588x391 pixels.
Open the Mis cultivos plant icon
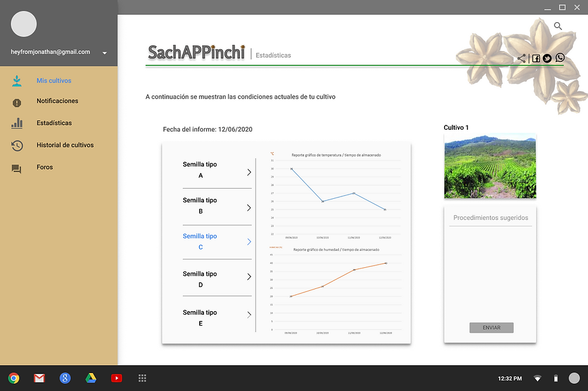17,80
